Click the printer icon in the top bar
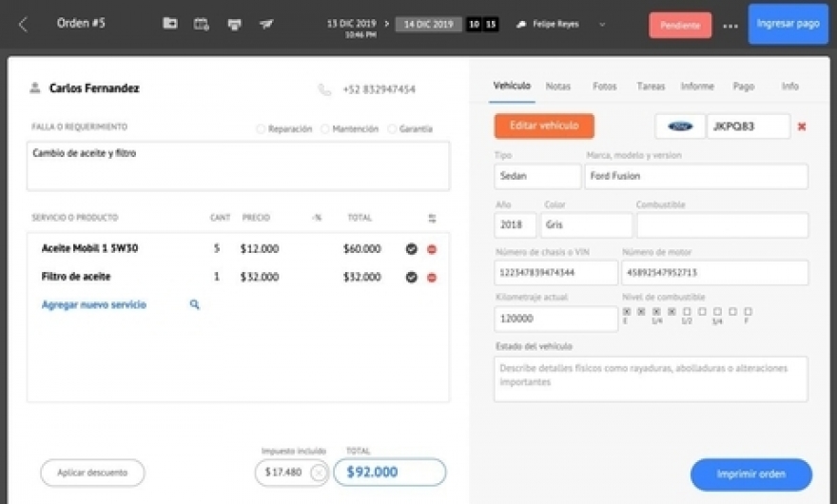This screenshot has width=837, height=504. coord(234,24)
